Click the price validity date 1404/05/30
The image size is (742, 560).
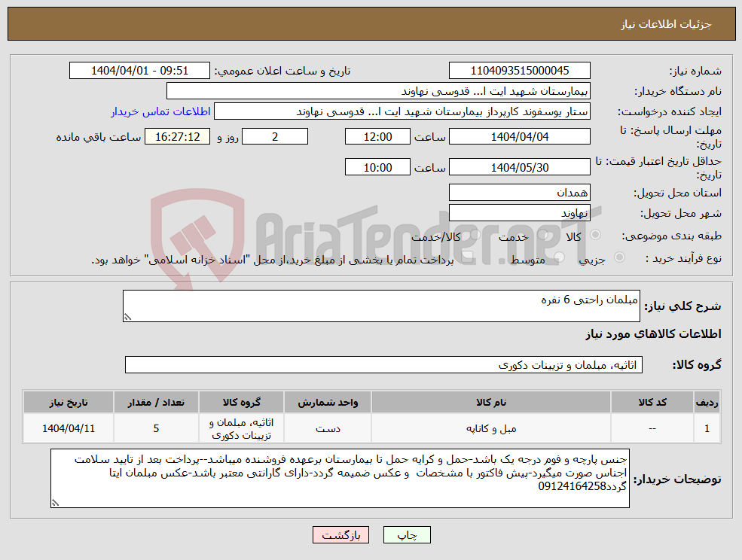pyautogui.click(x=520, y=167)
